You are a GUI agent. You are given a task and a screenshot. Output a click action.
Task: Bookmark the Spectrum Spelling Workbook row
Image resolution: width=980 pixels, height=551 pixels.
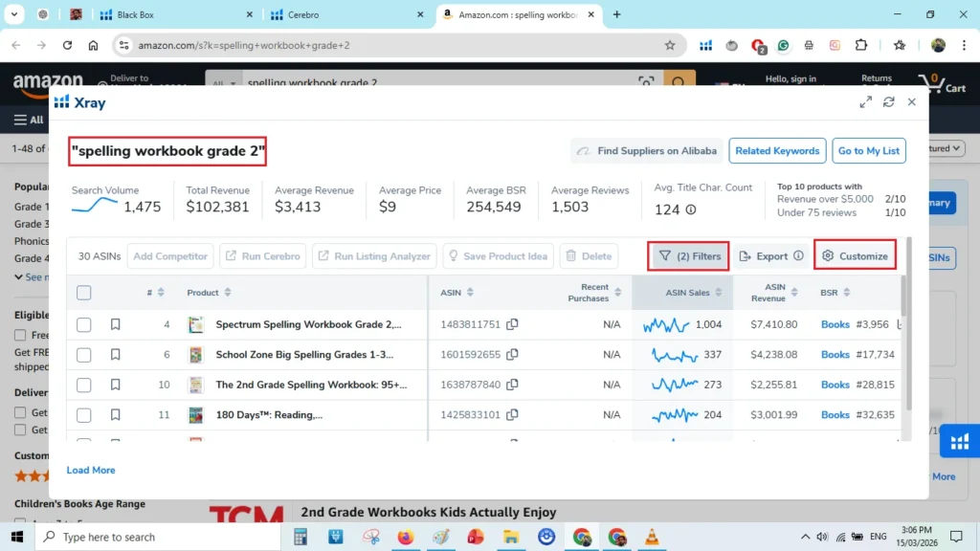point(116,324)
